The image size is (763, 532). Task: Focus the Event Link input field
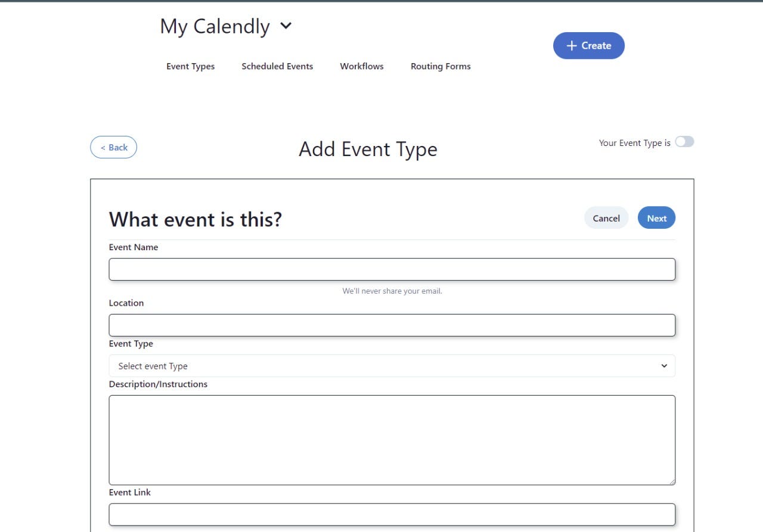392,515
